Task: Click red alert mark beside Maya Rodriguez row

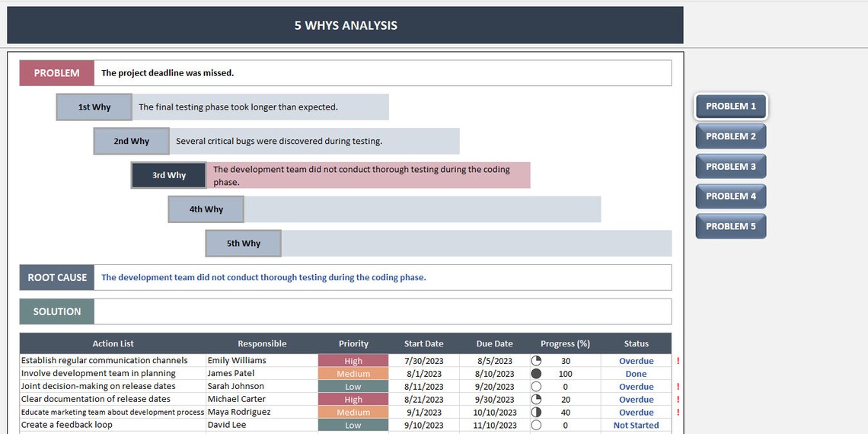Action: (678, 413)
